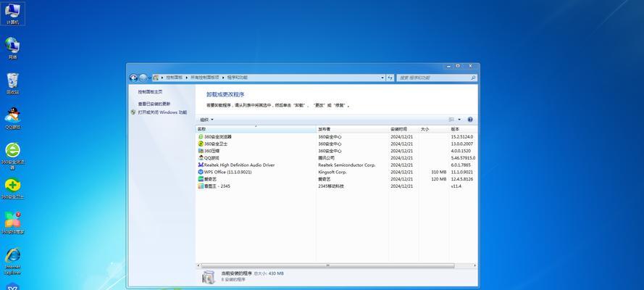The width and height of the screenshot is (644, 290).
Task: Open the Recycle Bin desktop icon
Action: (x=12, y=83)
